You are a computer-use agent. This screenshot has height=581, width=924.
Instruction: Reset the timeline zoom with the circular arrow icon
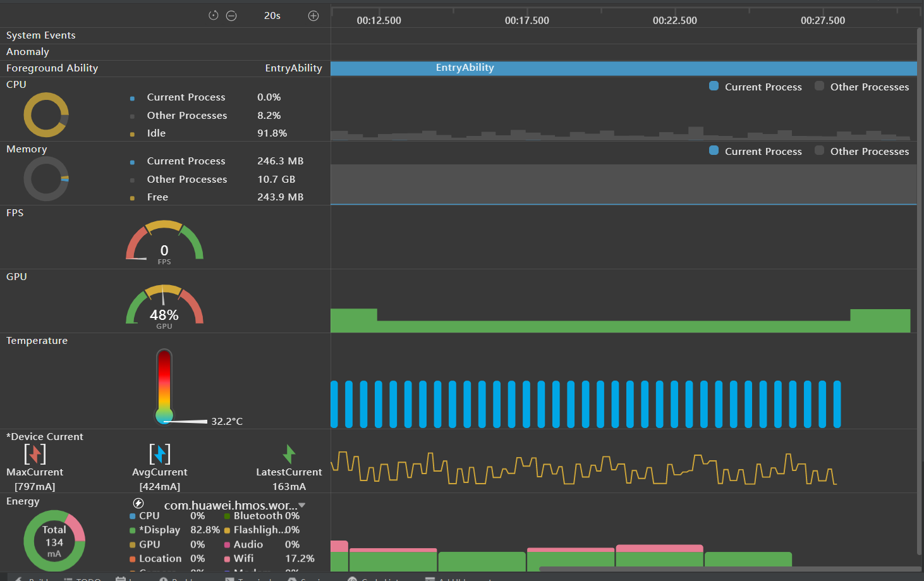point(214,16)
